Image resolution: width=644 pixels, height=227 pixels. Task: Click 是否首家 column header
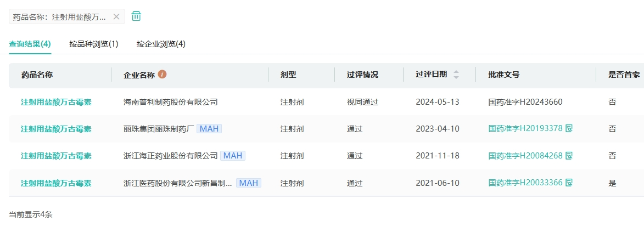pos(624,75)
